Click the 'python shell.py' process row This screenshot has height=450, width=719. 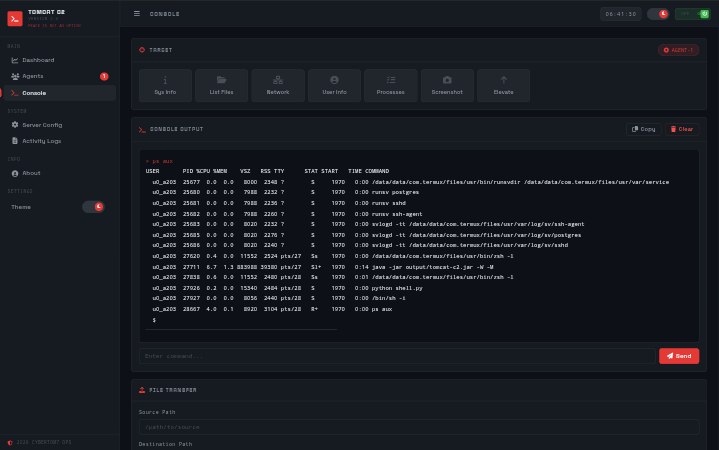[288, 288]
